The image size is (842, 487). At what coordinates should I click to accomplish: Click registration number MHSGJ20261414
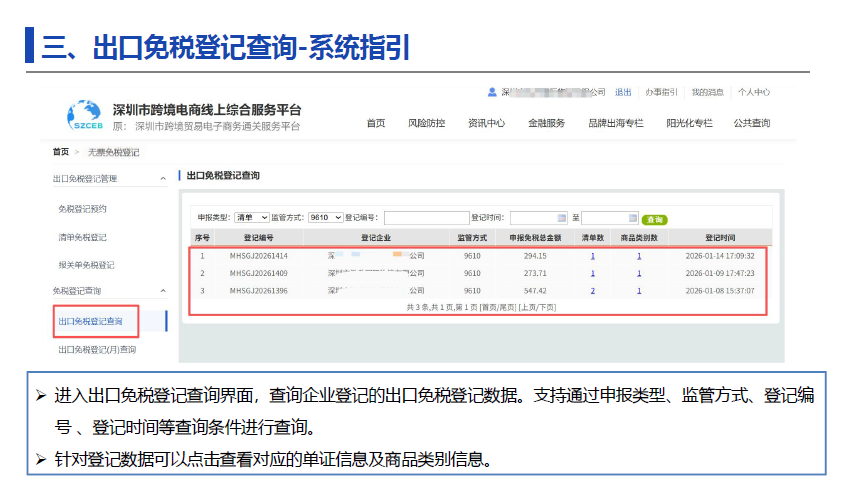(x=259, y=256)
